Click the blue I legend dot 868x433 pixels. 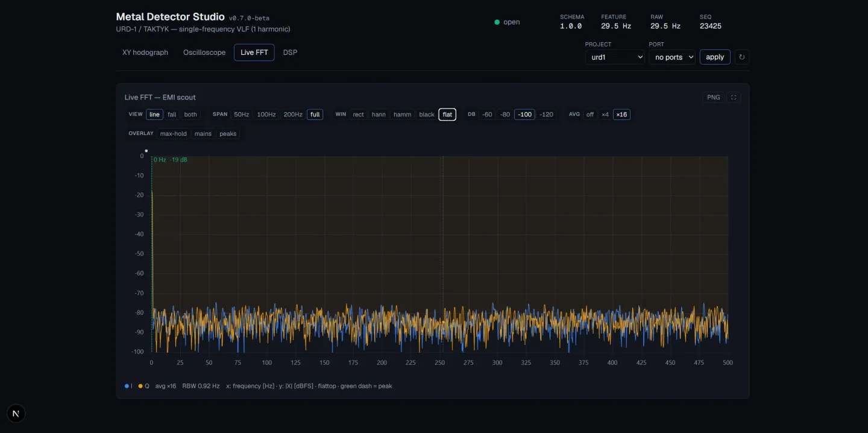pyautogui.click(x=127, y=386)
